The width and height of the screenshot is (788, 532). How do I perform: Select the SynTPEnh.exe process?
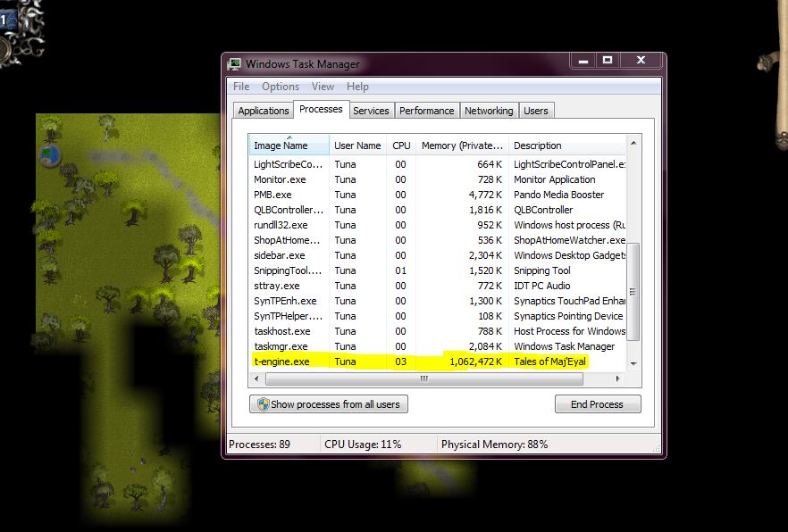438,301
